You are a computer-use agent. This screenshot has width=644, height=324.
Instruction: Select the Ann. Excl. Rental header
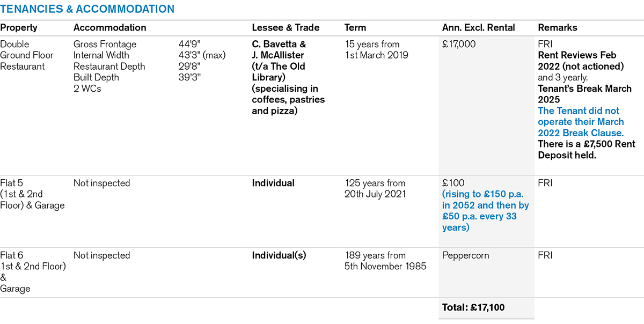click(478, 28)
